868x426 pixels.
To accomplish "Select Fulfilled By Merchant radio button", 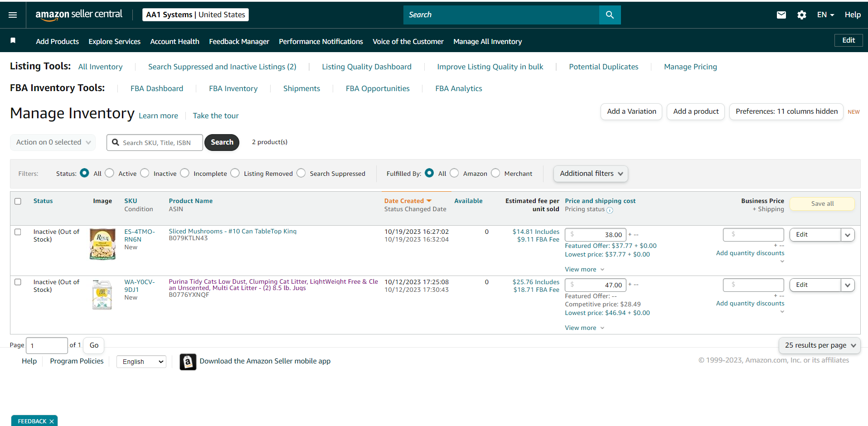I will click(x=495, y=173).
